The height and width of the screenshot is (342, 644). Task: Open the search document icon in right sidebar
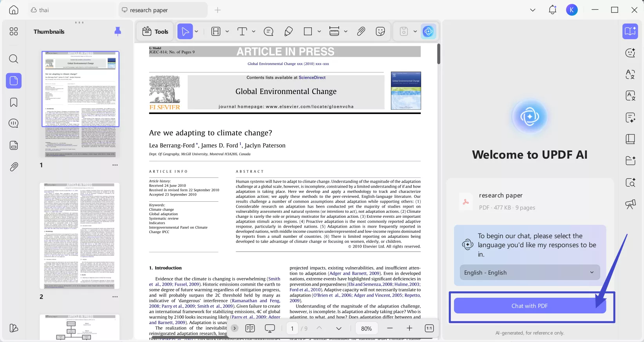(630, 182)
